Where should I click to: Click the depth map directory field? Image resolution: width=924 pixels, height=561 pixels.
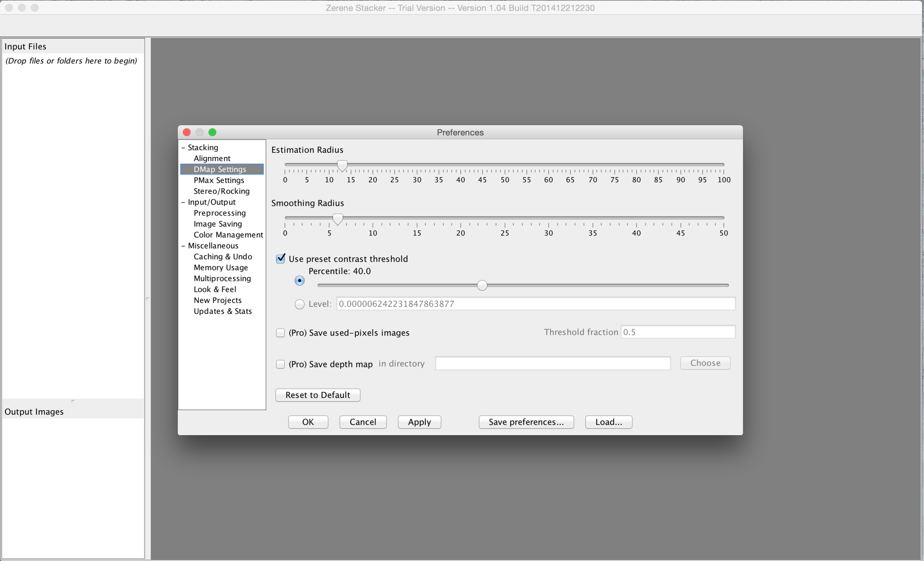tap(553, 363)
